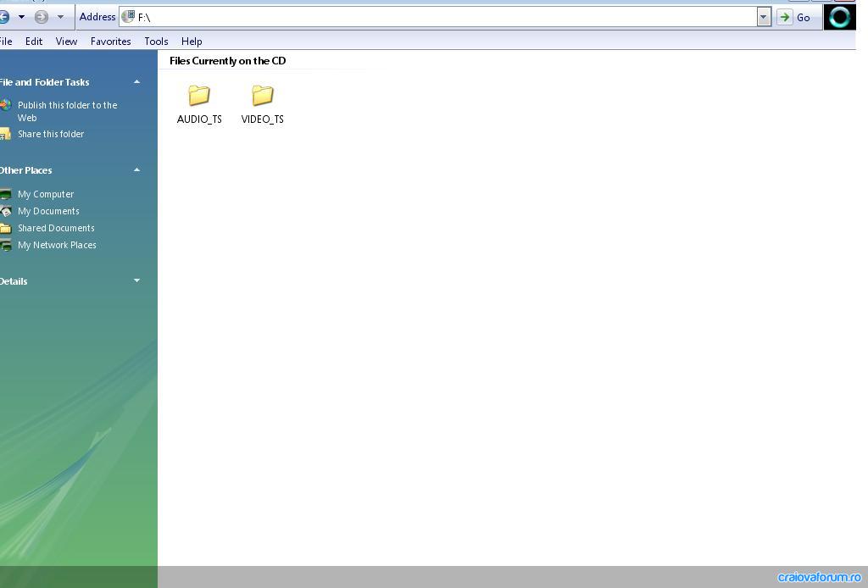Click the Address label in toolbar
This screenshot has height=588, width=868.
[x=97, y=17]
